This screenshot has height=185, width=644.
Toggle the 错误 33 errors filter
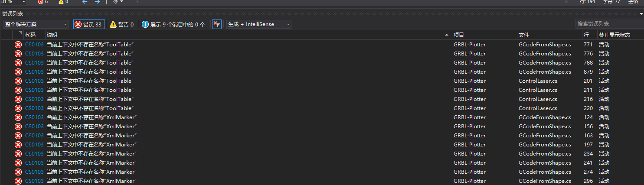coord(89,24)
